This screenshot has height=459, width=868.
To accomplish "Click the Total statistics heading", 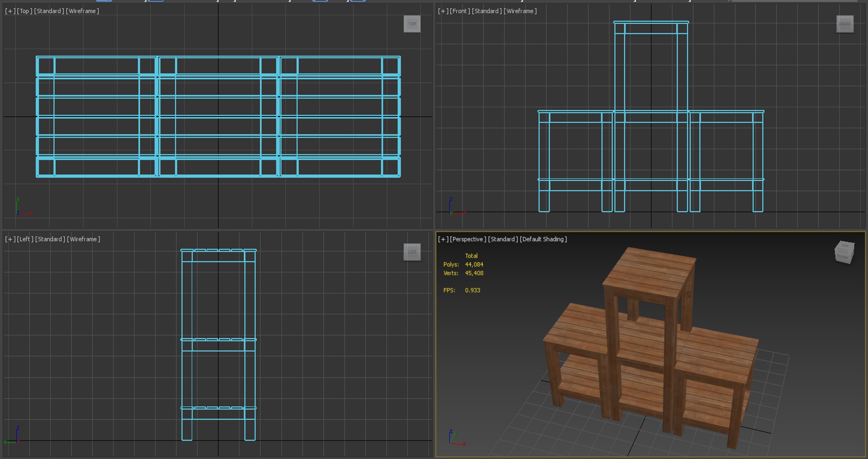I will pyautogui.click(x=471, y=256).
